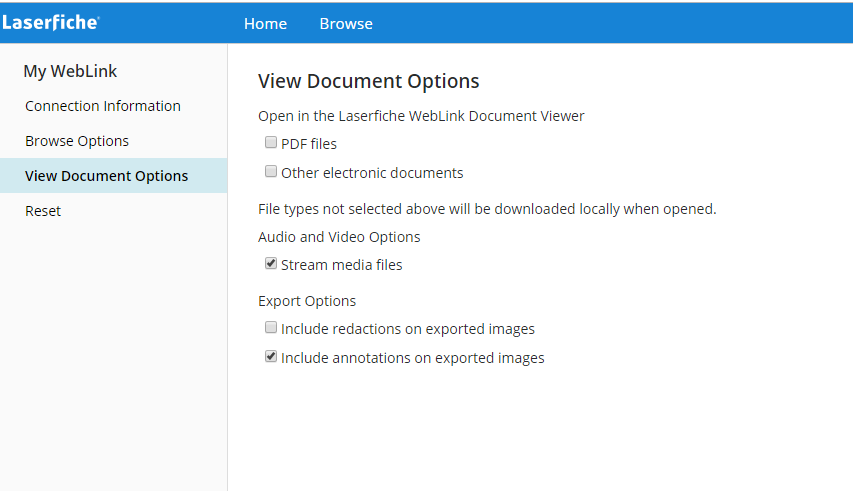The width and height of the screenshot is (853, 491).
Task: Uncheck the Stream media files checkbox
Action: click(x=271, y=264)
